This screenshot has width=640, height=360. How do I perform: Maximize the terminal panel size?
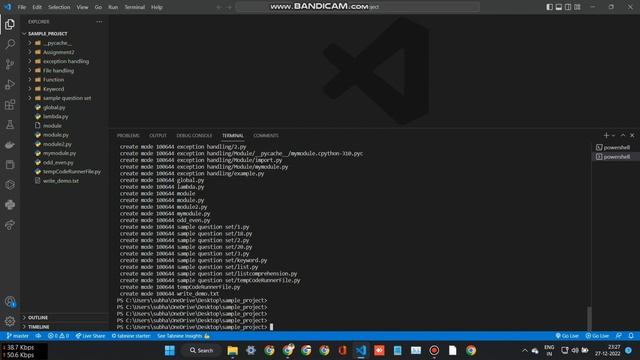[623, 136]
